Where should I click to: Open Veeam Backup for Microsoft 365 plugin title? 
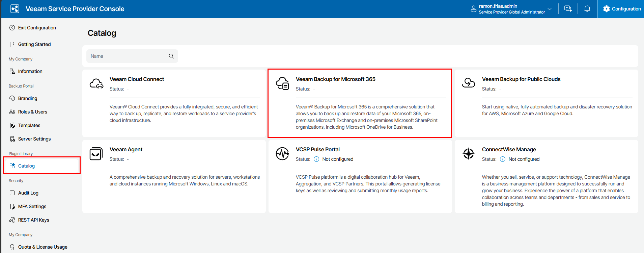click(x=336, y=79)
